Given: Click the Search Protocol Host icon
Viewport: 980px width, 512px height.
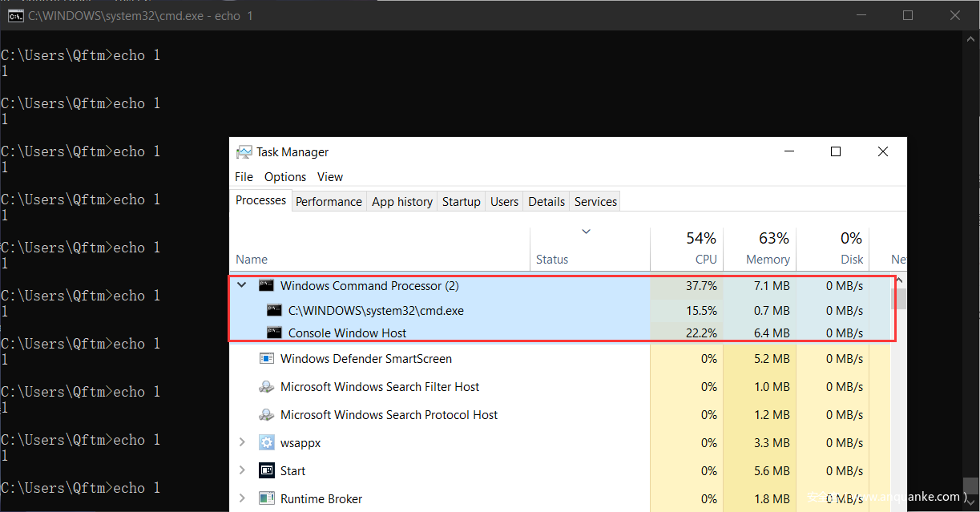Looking at the screenshot, I should point(267,415).
